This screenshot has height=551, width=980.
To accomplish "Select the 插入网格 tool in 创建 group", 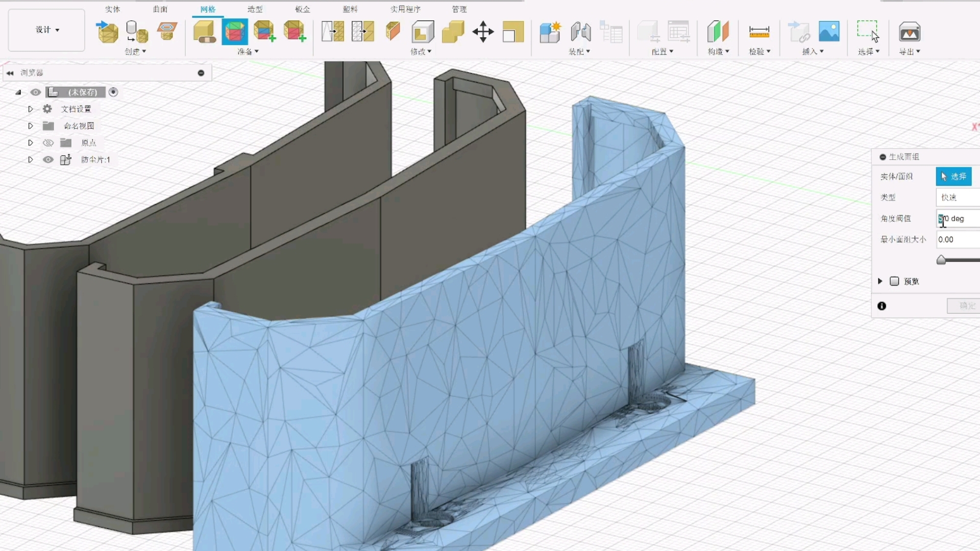I will click(x=107, y=32).
